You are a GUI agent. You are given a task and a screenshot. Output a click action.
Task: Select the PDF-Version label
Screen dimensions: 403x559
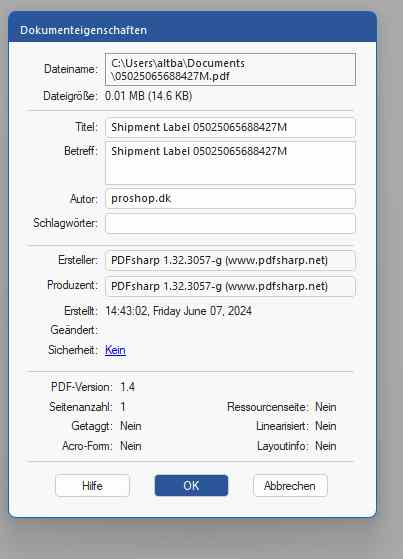(x=82, y=387)
